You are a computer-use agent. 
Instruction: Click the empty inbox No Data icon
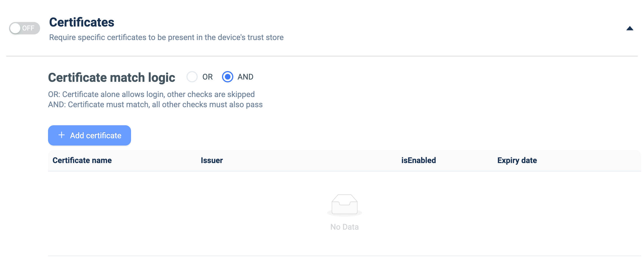click(345, 205)
